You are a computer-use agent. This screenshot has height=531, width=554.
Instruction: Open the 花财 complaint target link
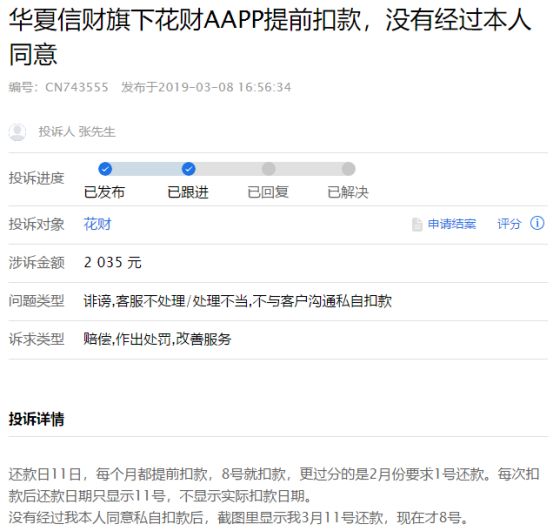(98, 224)
